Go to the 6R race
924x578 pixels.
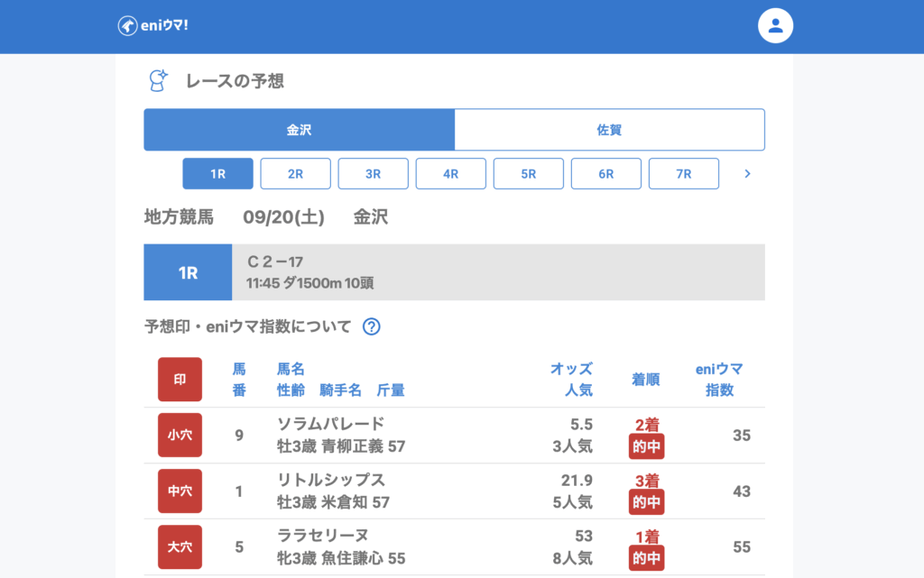[x=605, y=174]
